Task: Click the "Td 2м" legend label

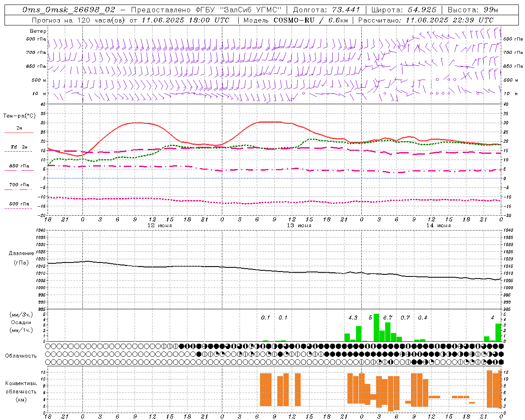Action: [x=19, y=147]
